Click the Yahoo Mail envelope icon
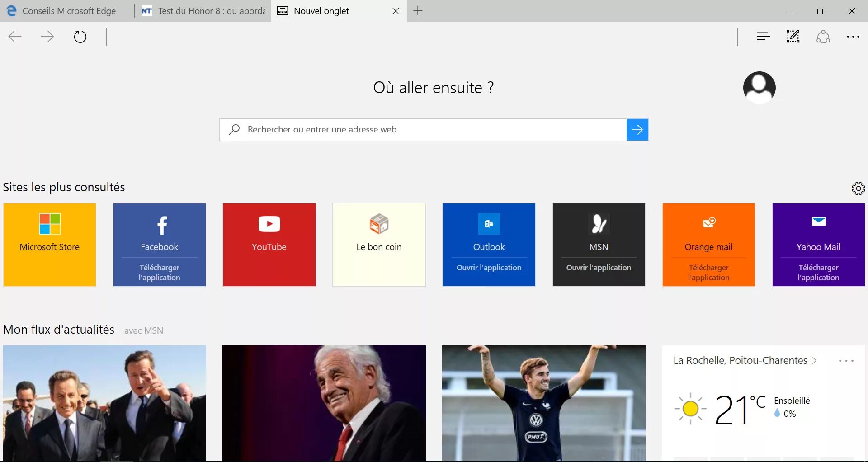This screenshot has height=462, width=868. 818,222
